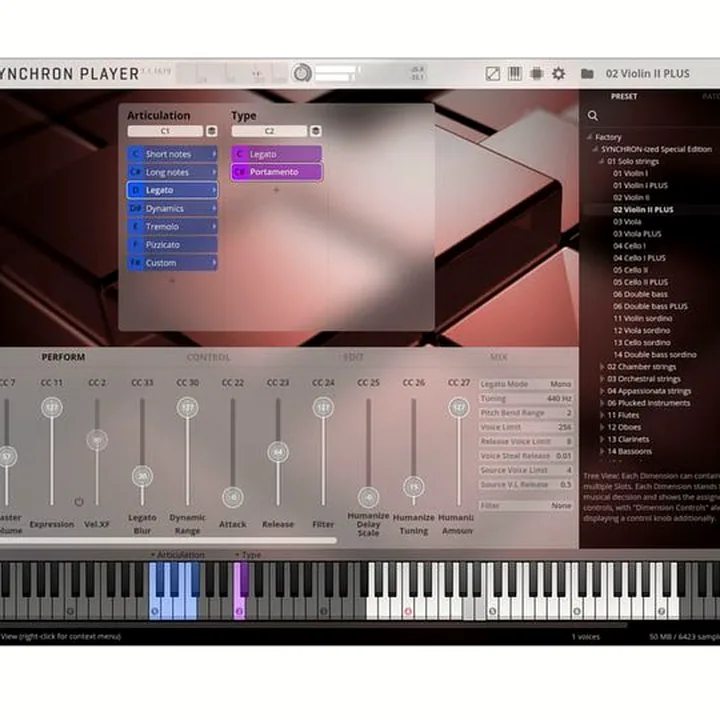
Task: Click the Filter fader knob
Action: point(323,408)
